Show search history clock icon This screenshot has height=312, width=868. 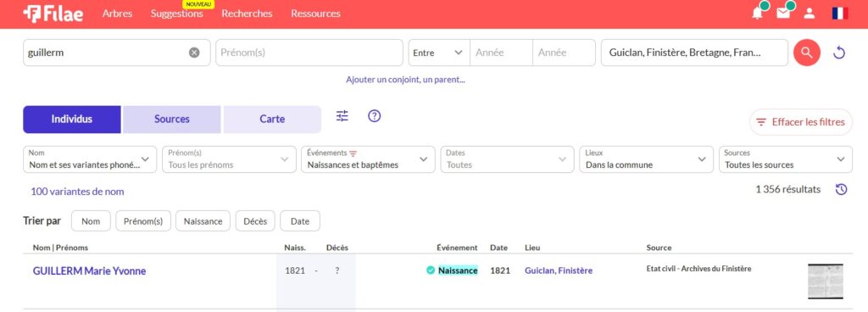point(841,190)
